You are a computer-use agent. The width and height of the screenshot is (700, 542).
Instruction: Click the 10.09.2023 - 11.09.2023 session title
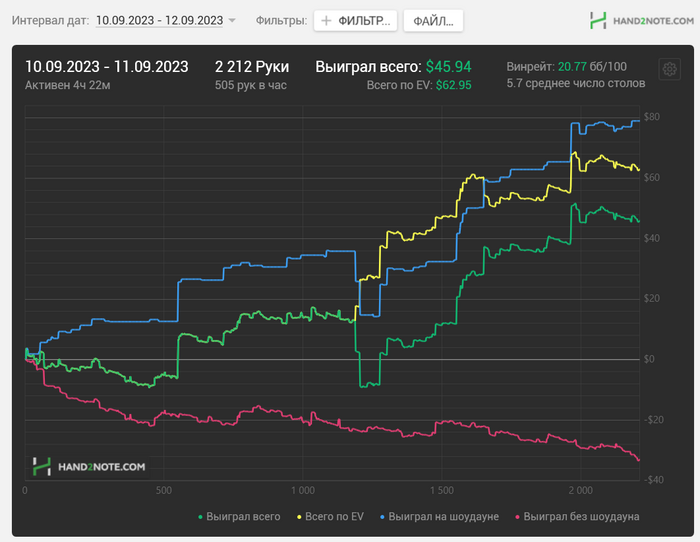pos(107,67)
